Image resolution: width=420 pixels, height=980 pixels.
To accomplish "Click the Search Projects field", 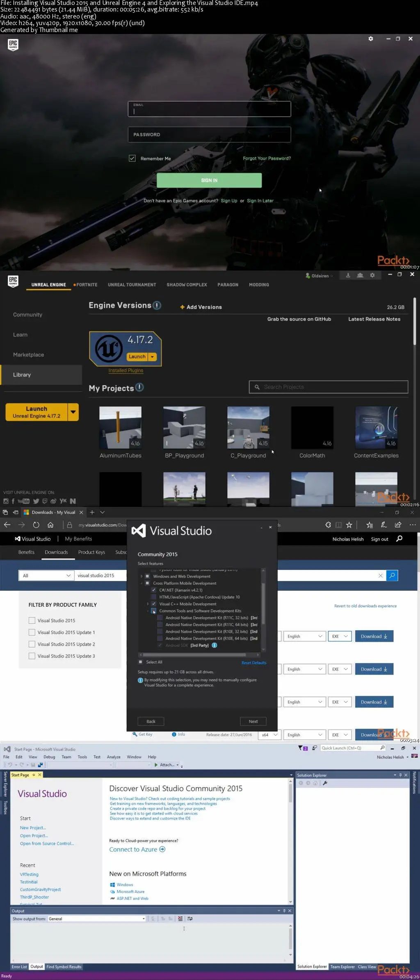I will (329, 387).
